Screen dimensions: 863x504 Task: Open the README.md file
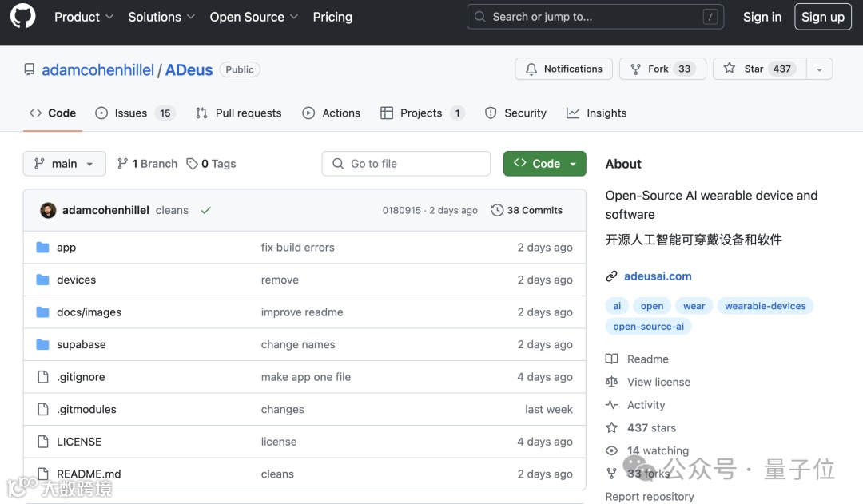[x=89, y=474]
